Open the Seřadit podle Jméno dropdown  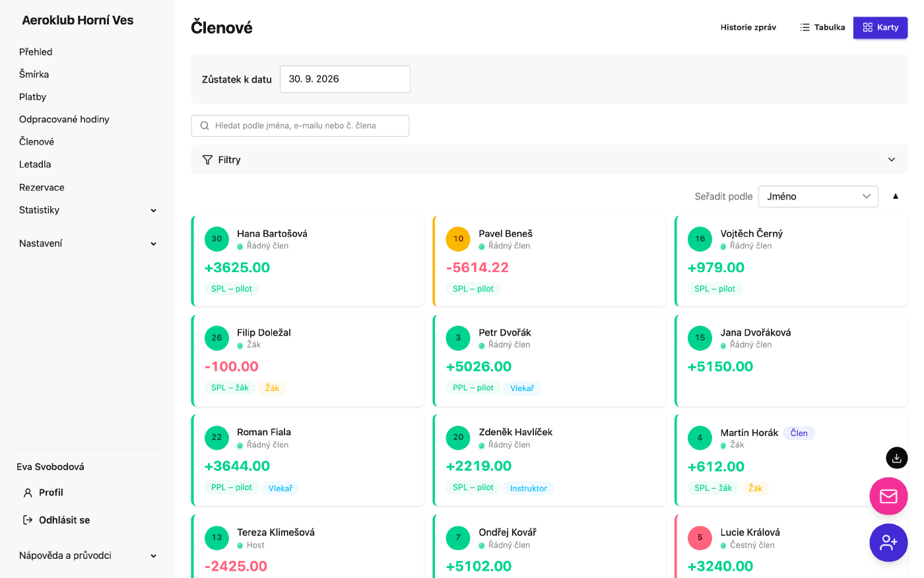818,196
